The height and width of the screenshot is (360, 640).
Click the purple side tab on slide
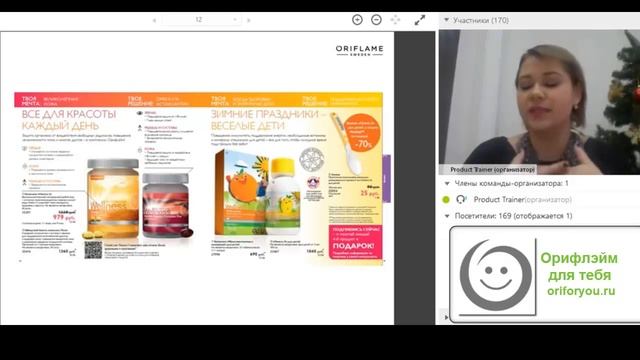tap(386, 179)
